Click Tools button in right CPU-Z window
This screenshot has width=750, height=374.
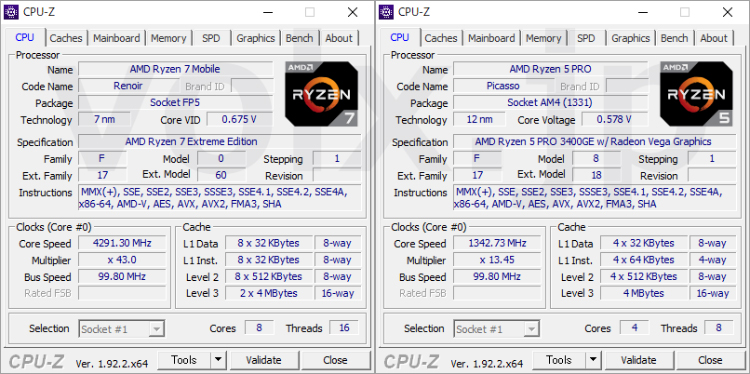pos(559,360)
